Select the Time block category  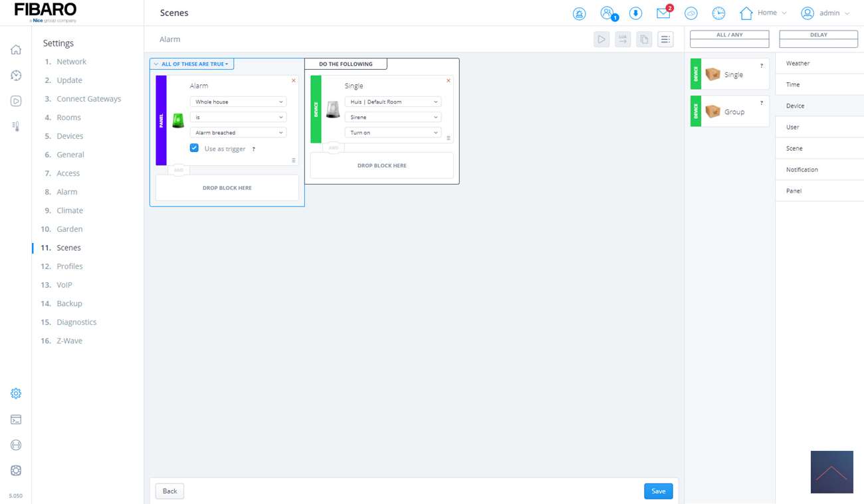tap(819, 84)
